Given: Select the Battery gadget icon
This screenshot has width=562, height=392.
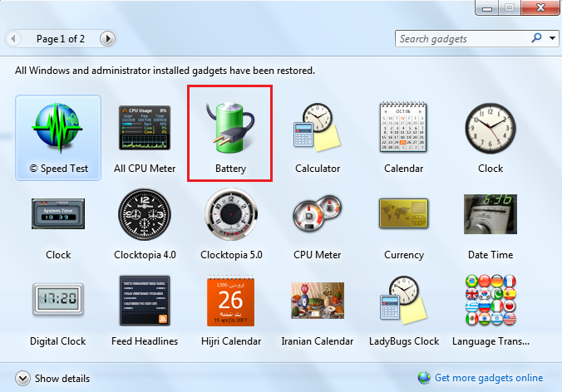Looking at the screenshot, I should point(231,129).
